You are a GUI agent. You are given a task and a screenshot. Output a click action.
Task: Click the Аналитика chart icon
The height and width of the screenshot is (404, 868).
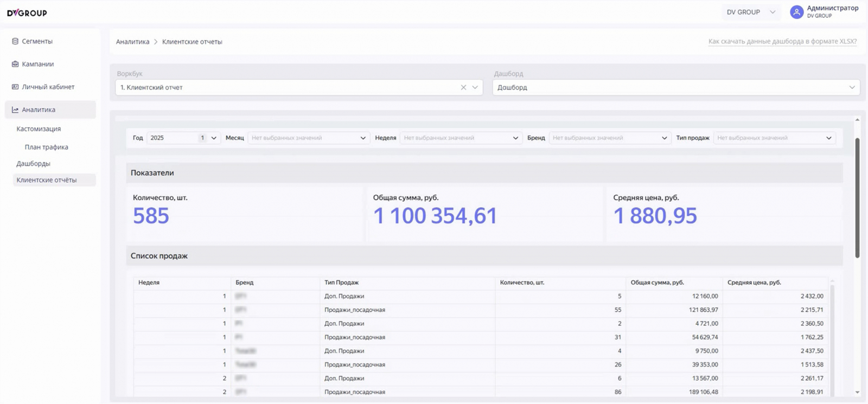tap(15, 110)
